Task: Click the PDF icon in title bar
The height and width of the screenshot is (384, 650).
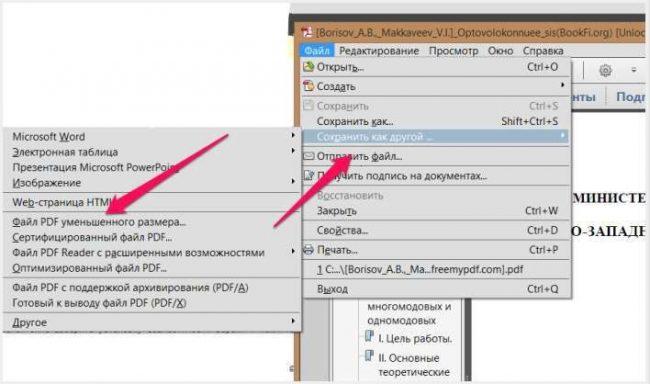Action: 307,32
